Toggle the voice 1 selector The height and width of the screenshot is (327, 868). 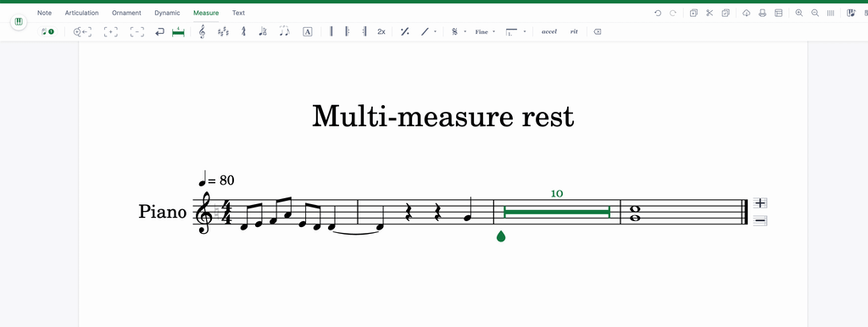pos(47,31)
